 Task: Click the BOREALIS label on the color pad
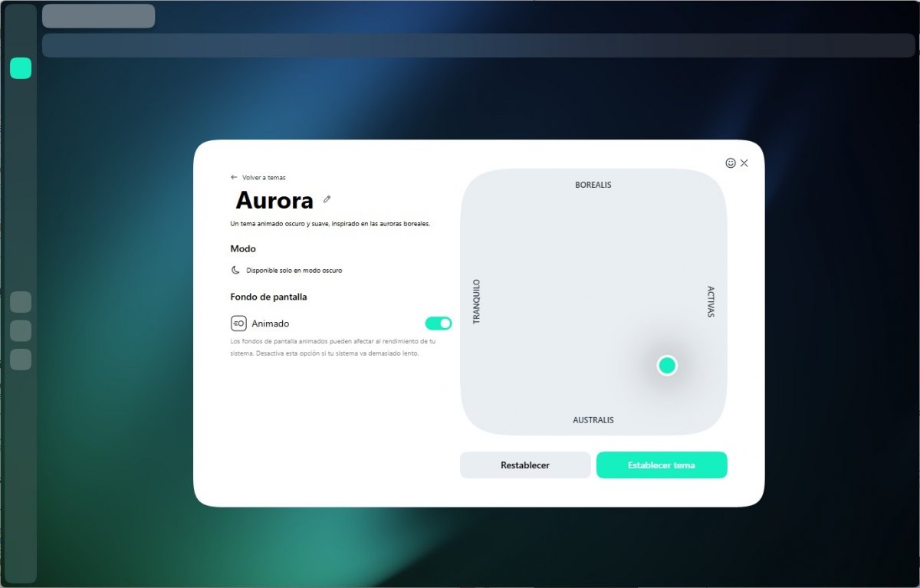(x=593, y=185)
